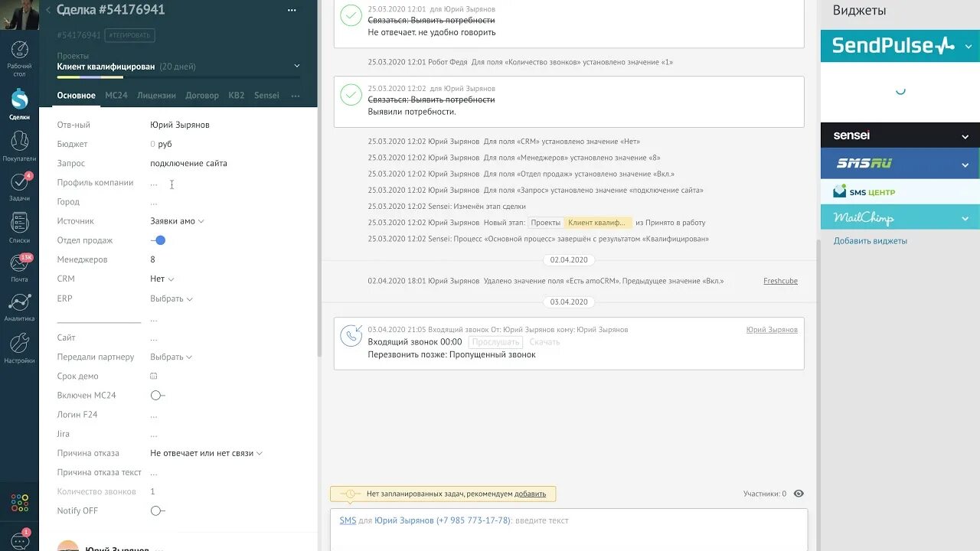The width and height of the screenshot is (980, 551).
Task: Expand Причина отказа dropdown
Action: click(x=206, y=453)
